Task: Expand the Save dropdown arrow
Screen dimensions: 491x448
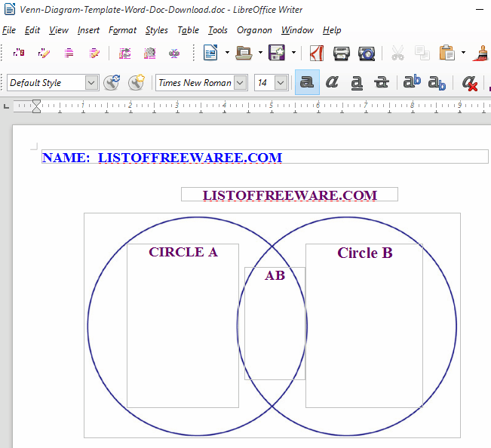Action: (x=293, y=53)
